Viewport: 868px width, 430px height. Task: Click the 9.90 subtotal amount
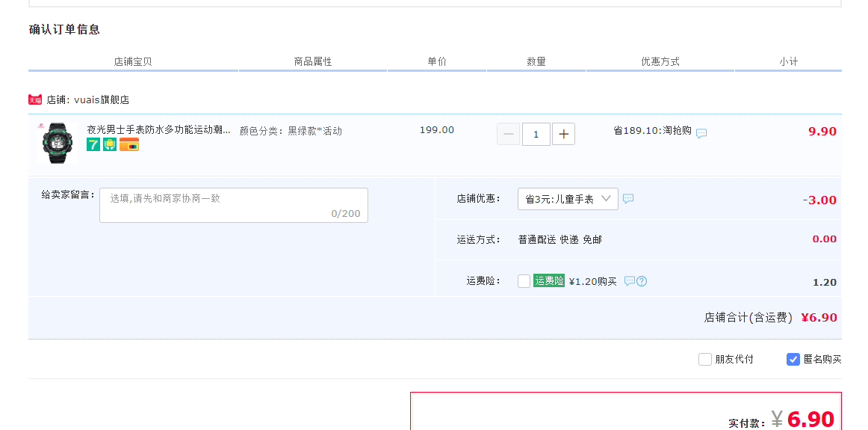tap(822, 132)
